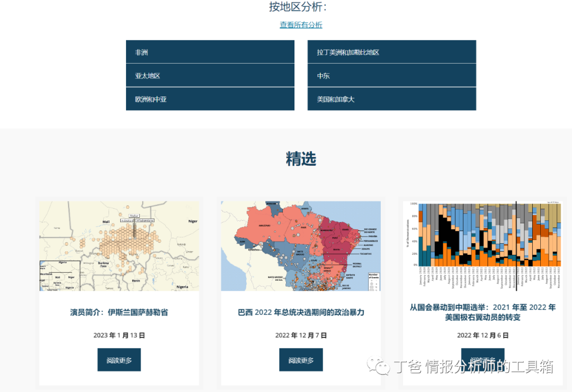This screenshot has height=392, width=572.
Task: Select the 非洲 region button
Action: tap(210, 52)
